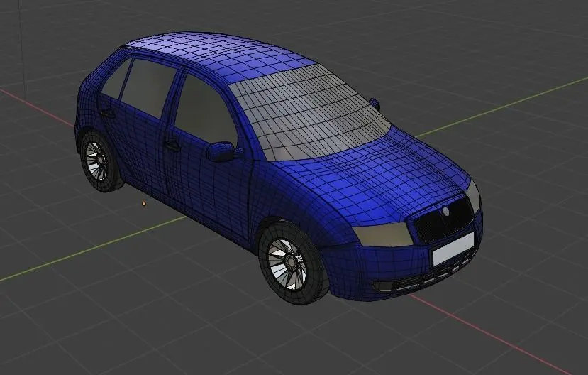Click the car's windshield glass
588x375 pixels.
309,112
